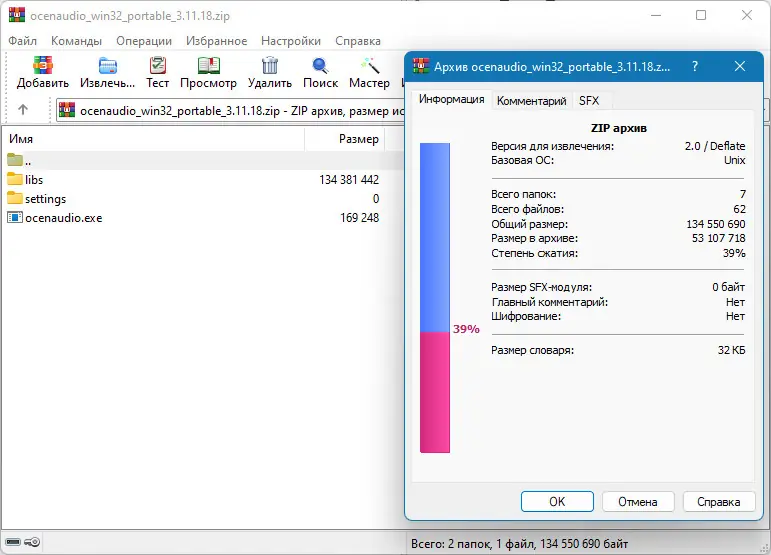This screenshot has height=555, width=771.
Task: Maximize the main WinRAR window
Action: (x=701, y=15)
